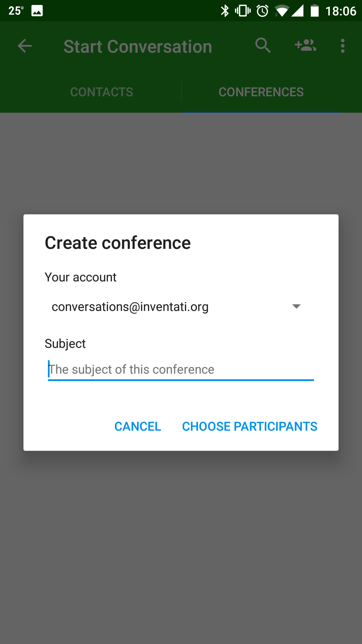
Task: Expand the account dropdown arrow
Action: [x=296, y=306]
